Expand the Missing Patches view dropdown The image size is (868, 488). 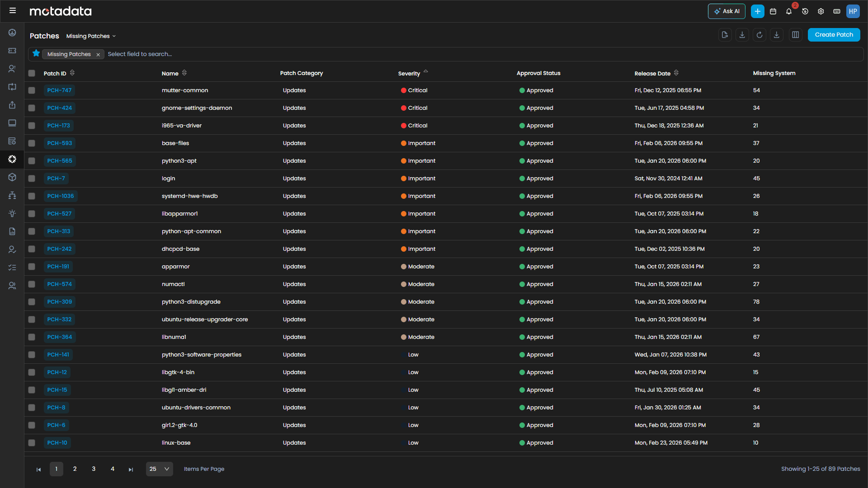[91, 36]
